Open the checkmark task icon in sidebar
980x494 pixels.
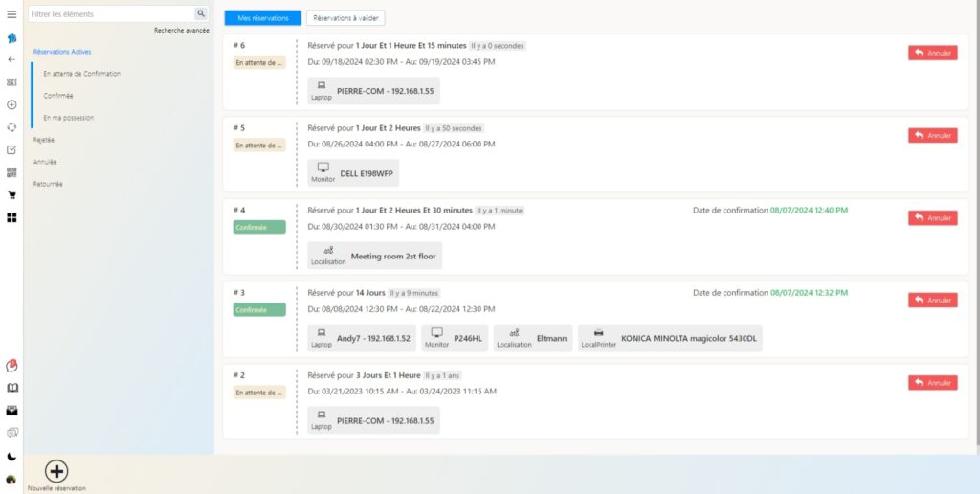click(x=11, y=150)
